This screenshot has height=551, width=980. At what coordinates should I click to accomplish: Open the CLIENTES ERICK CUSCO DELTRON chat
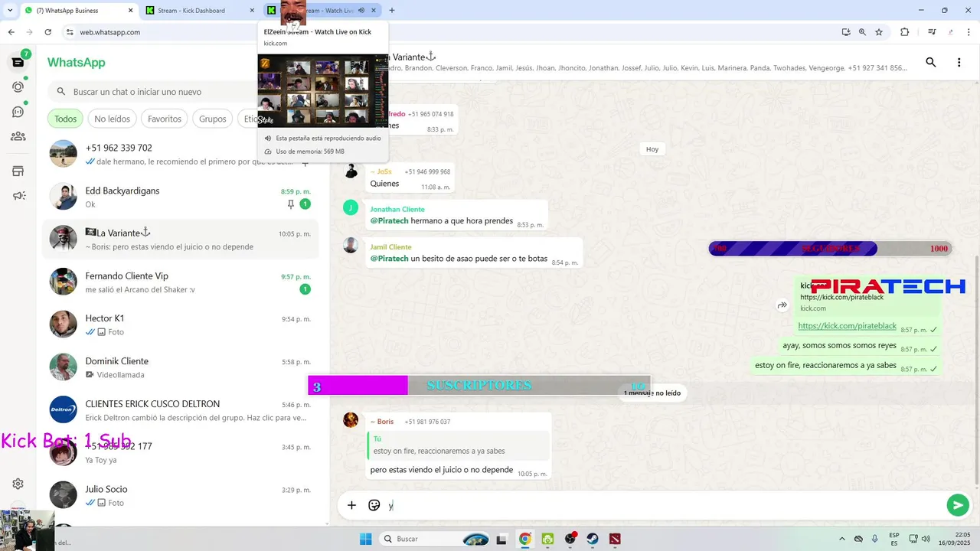(x=181, y=410)
